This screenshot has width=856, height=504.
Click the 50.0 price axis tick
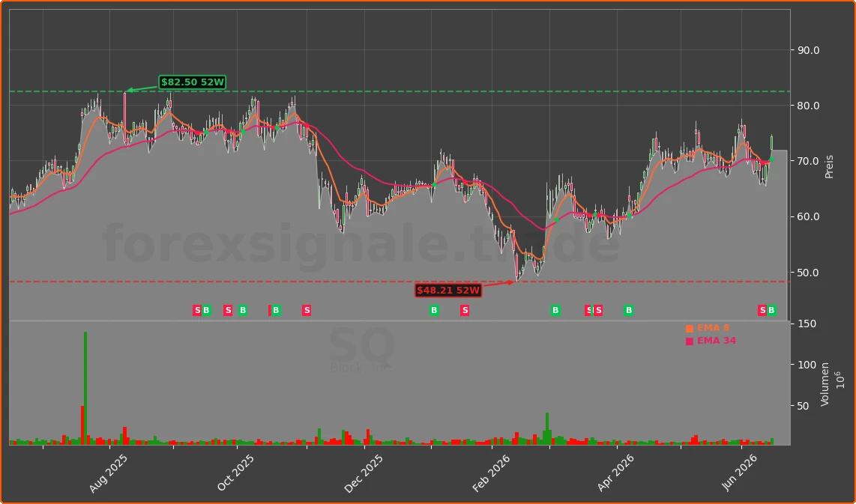coord(809,273)
